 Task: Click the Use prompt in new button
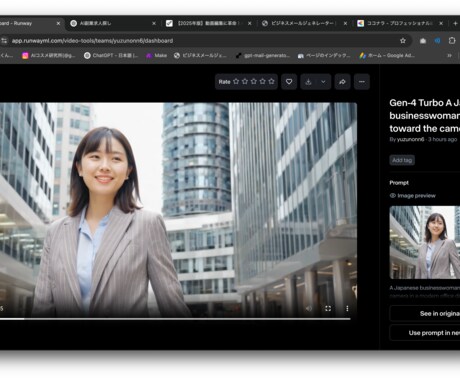coord(425,333)
